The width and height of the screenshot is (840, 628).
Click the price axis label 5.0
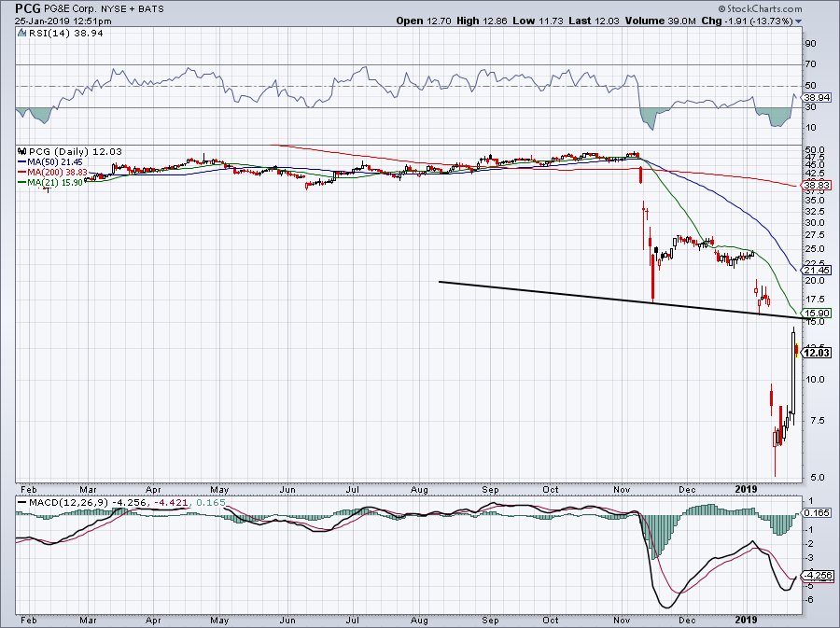click(x=817, y=478)
